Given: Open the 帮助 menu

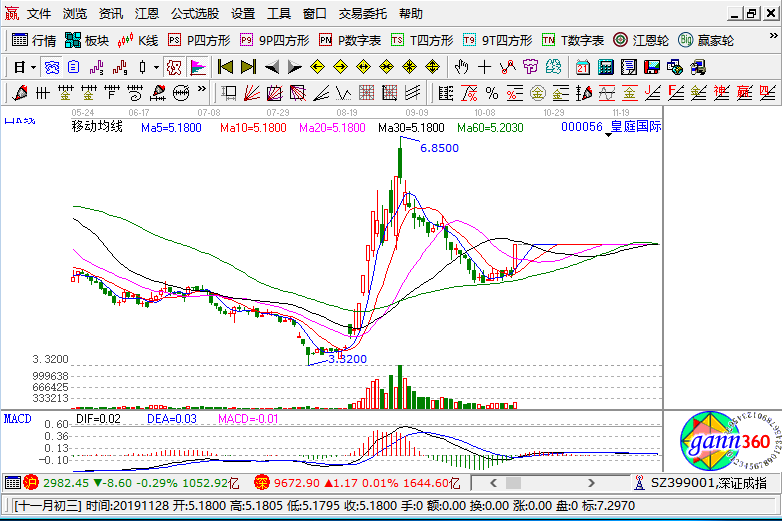Looking at the screenshot, I should click(411, 14).
